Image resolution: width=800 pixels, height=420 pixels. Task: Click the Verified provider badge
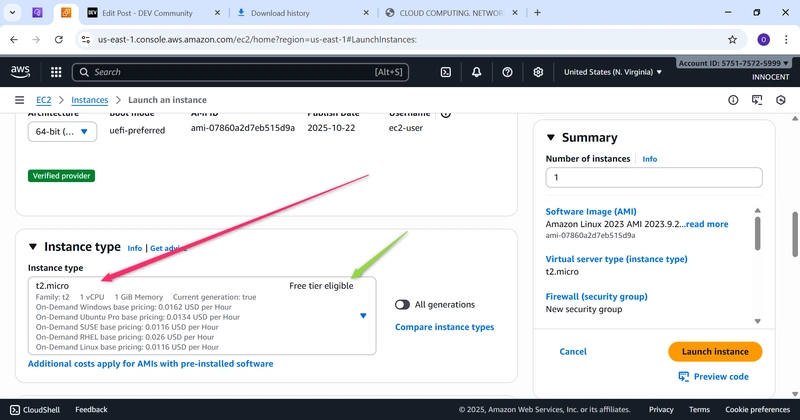coord(61,176)
